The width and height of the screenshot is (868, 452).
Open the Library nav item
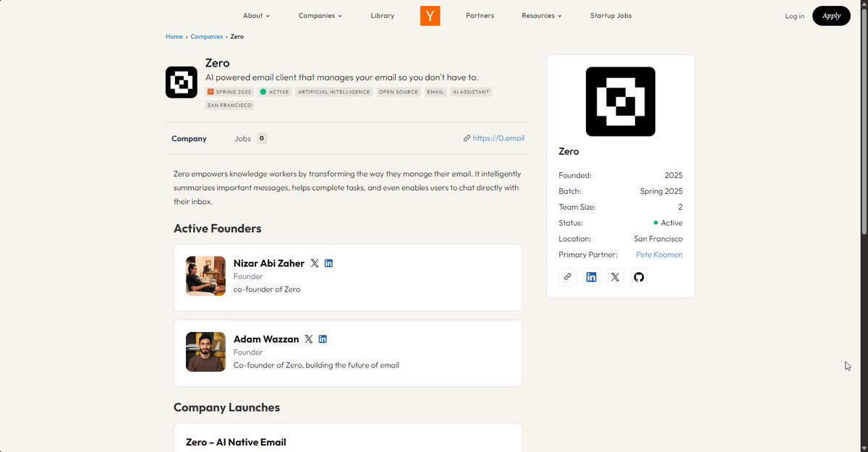383,16
